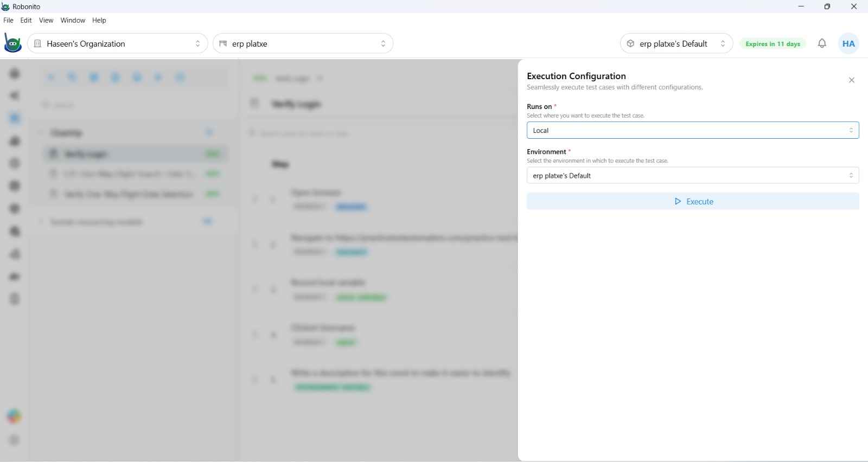The image size is (868, 462).
Task: Open the header erp platxe's Default environment selector
Action: point(676,43)
